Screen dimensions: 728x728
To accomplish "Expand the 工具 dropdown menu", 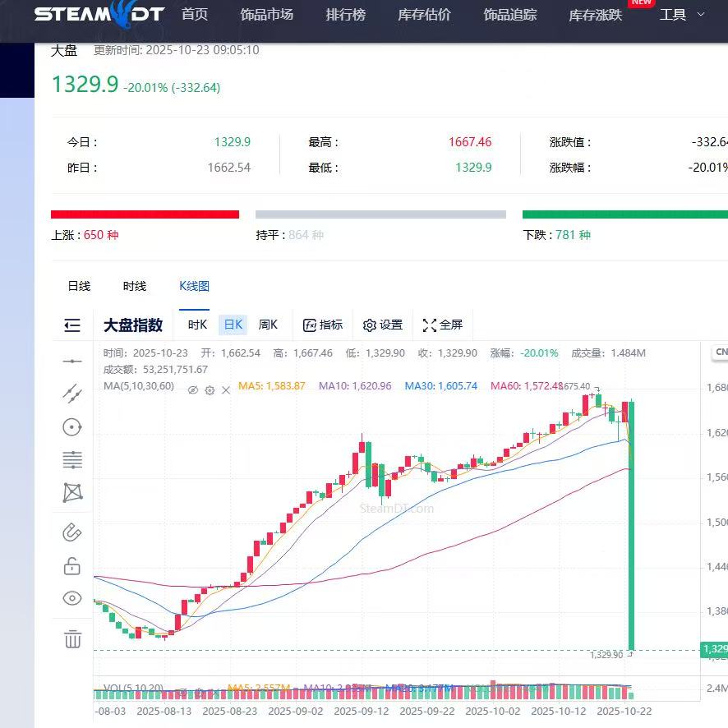I will point(682,15).
